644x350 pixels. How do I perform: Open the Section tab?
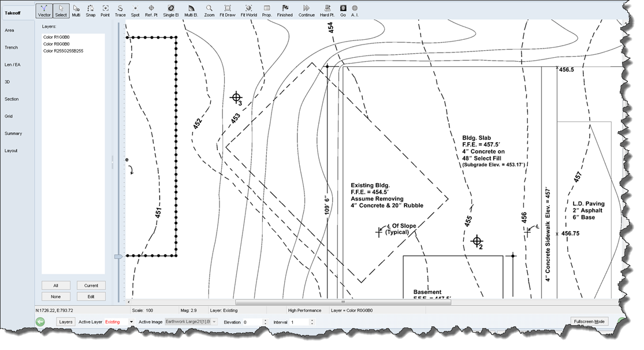click(12, 99)
